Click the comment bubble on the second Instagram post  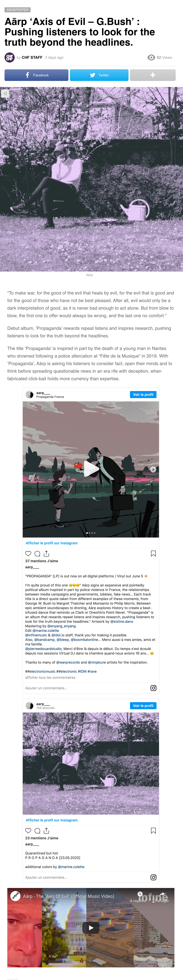click(37, 830)
